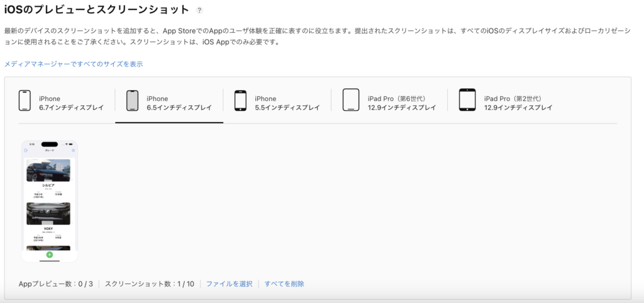Click the iPhone 5.5-inch device icon
The height and width of the screenshot is (303, 644).
click(x=240, y=101)
